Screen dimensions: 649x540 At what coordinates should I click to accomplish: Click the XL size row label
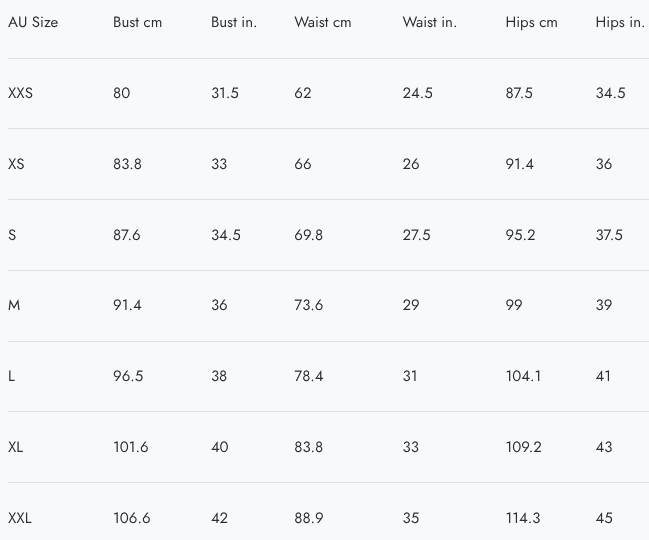[x=16, y=447]
